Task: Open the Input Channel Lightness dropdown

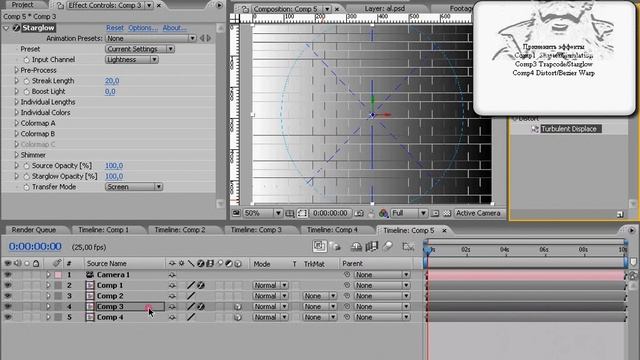Action: [x=131, y=60]
